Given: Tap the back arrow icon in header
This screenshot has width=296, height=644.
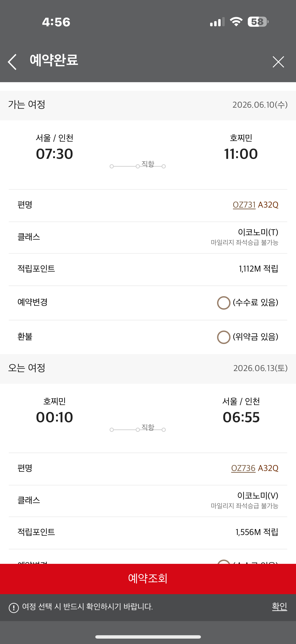Looking at the screenshot, I should tap(12, 62).
